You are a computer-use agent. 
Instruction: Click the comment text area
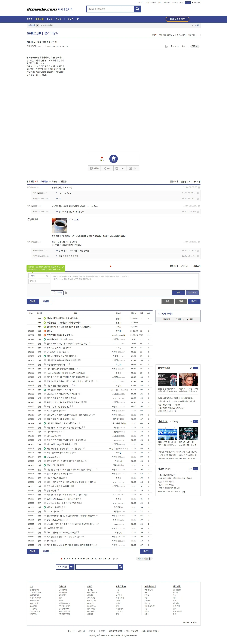point(125,281)
